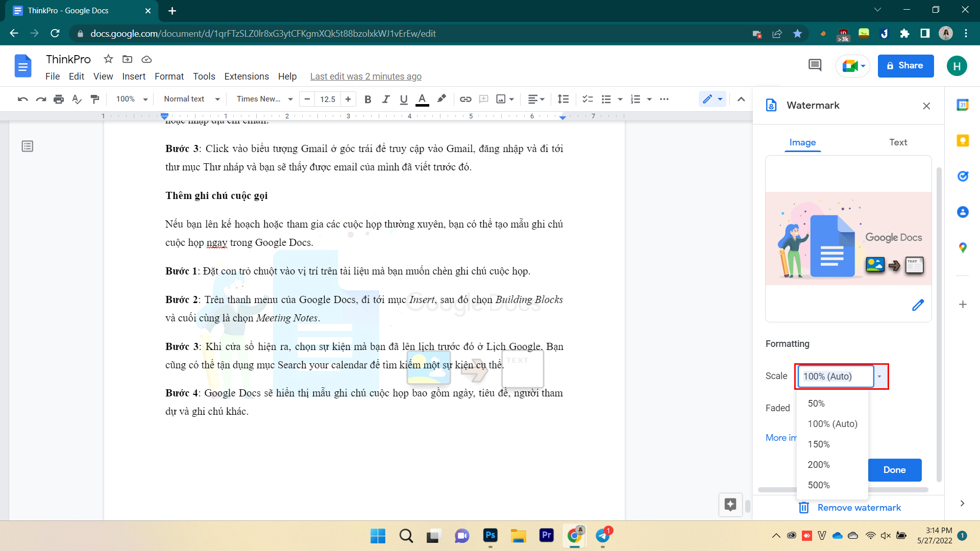Open the Times New font dropdown
Screen dimensions: 980x551
click(264, 99)
